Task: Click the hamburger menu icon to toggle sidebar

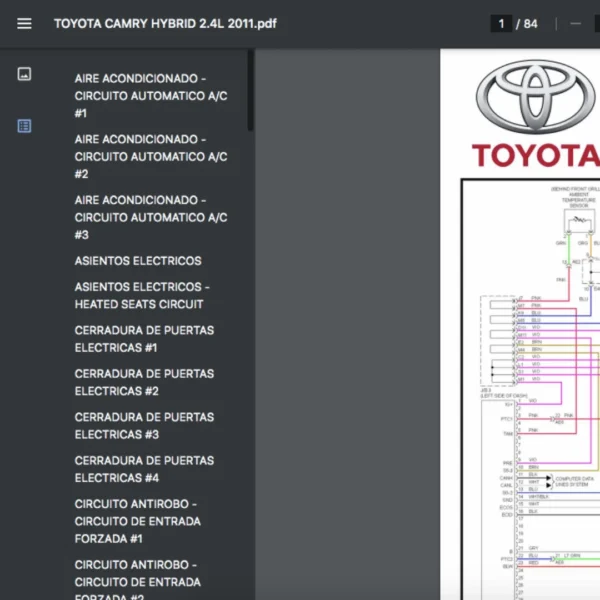Action: (x=24, y=23)
